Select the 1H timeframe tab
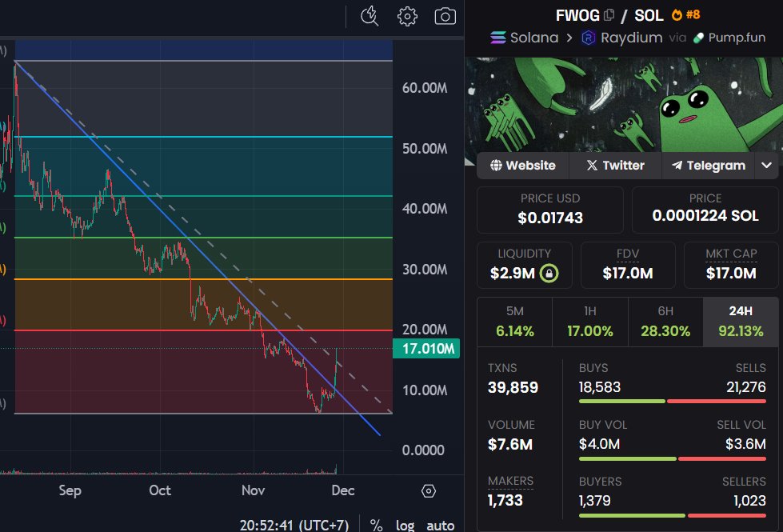783x532 pixels. [x=589, y=321]
